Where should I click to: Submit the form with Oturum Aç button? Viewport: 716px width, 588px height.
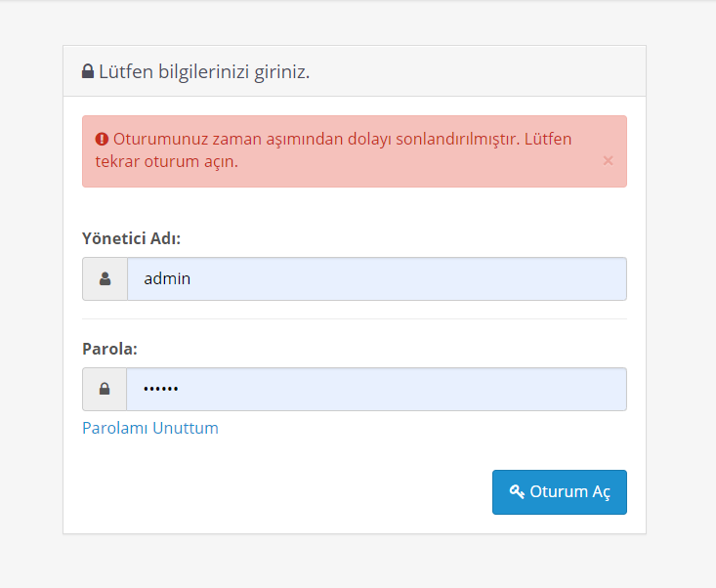pyautogui.click(x=560, y=492)
